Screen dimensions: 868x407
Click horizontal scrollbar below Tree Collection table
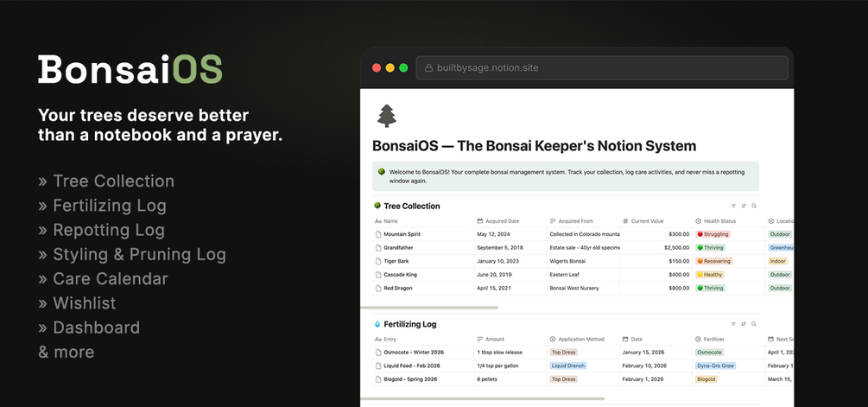(429, 308)
